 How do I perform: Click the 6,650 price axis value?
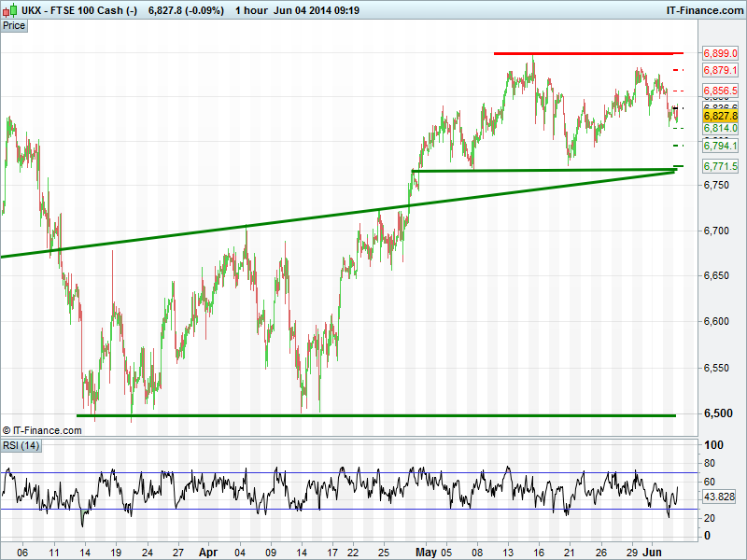point(716,275)
